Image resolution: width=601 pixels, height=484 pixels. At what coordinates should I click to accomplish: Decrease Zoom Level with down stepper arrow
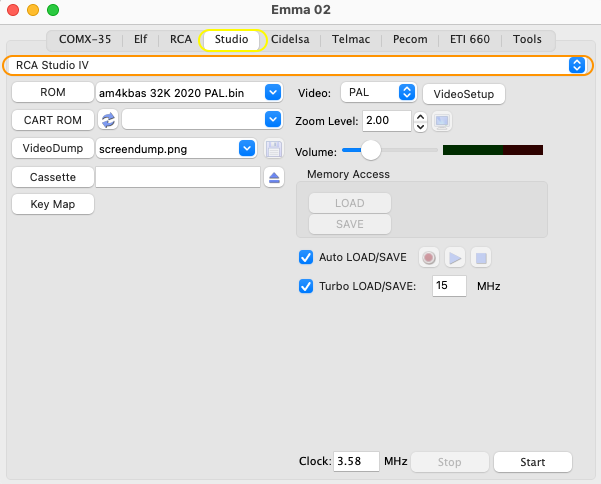pos(420,126)
